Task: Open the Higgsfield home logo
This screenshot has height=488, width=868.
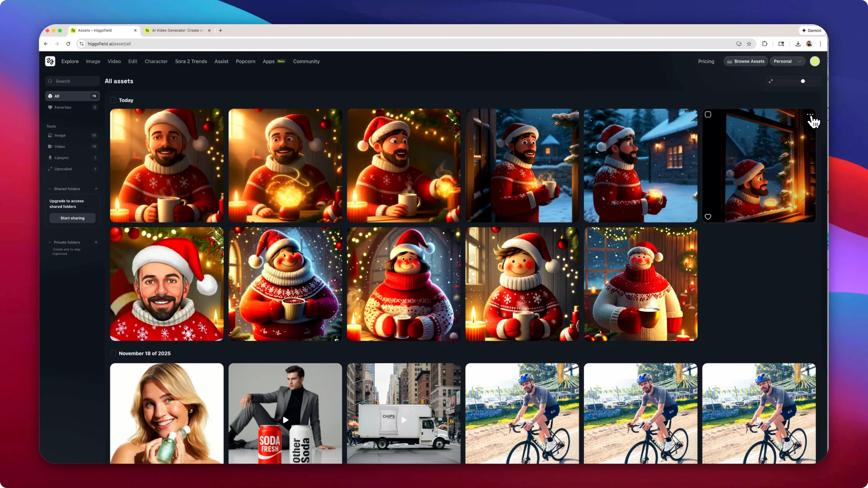Action: pos(50,61)
